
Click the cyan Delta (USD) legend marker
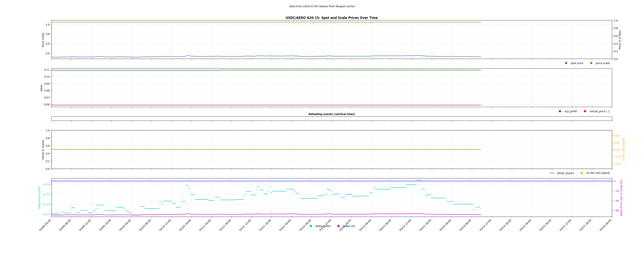(311, 226)
